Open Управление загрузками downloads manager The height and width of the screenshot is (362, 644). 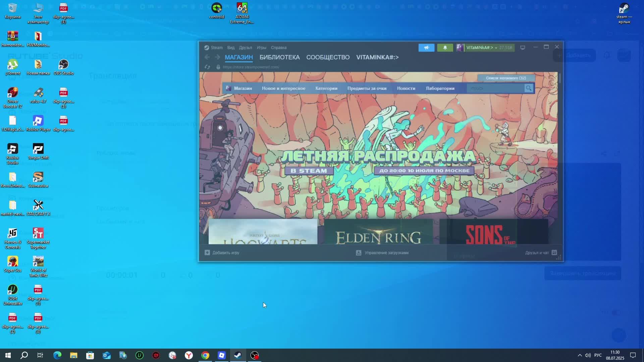pyautogui.click(x=382, y=253)
